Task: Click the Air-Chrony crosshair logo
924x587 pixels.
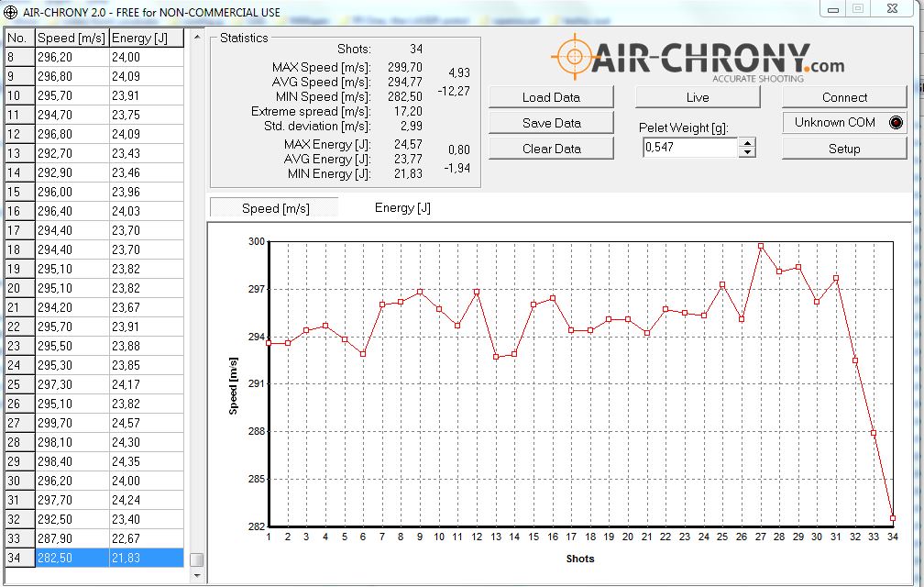Action: [x=575, y=57]
